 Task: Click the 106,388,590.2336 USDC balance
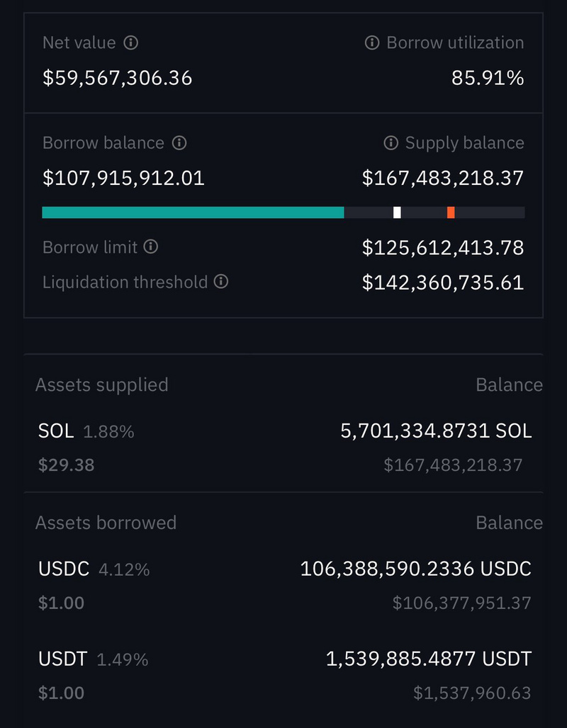pos(415,569)
